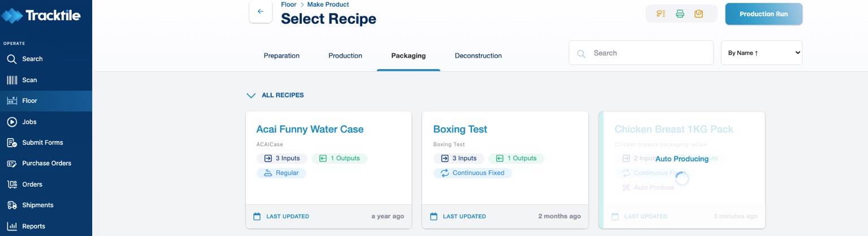Image resolution: width=868 pixels, height=236 pixels.
Task: Start a Production Run
Action: (763, 14)
